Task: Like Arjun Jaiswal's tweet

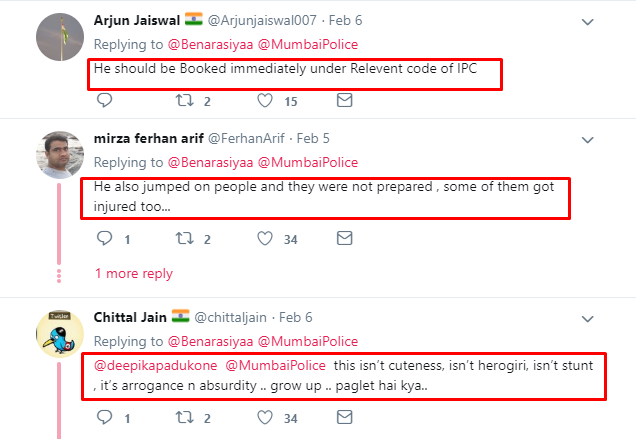Action: pyautogui.click(x=265, y=100)
